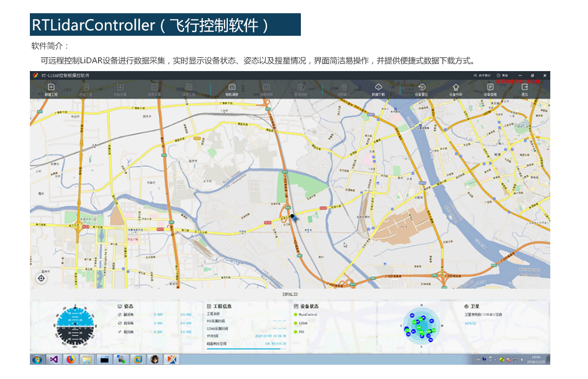The width and height of the screenshot is (588, 379).
Task: Open 关于我们 About Us menu
Action: click(x=481, y=76)
